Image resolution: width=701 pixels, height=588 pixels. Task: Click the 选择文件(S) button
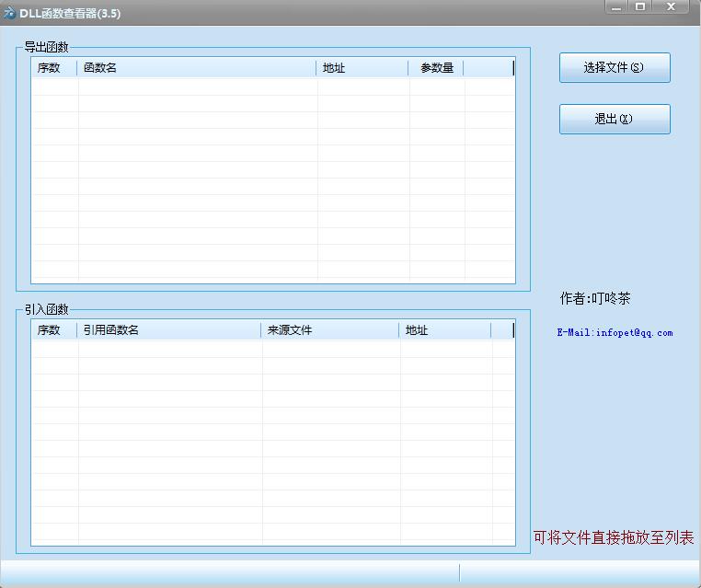[615, 67]
